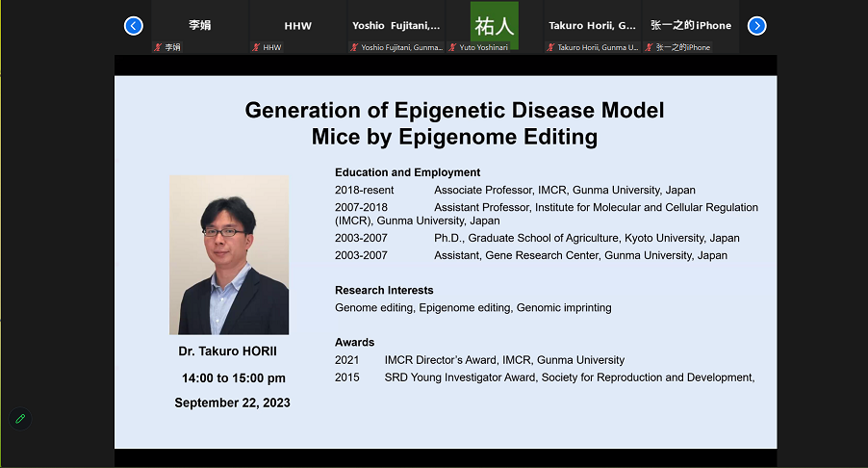Click 'Assistant, Gene Research Center' line
868x468 pixels.
pos(531,255)
